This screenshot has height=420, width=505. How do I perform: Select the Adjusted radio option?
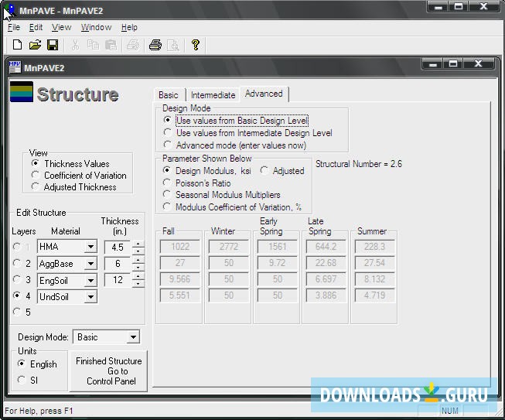point(282,170)
